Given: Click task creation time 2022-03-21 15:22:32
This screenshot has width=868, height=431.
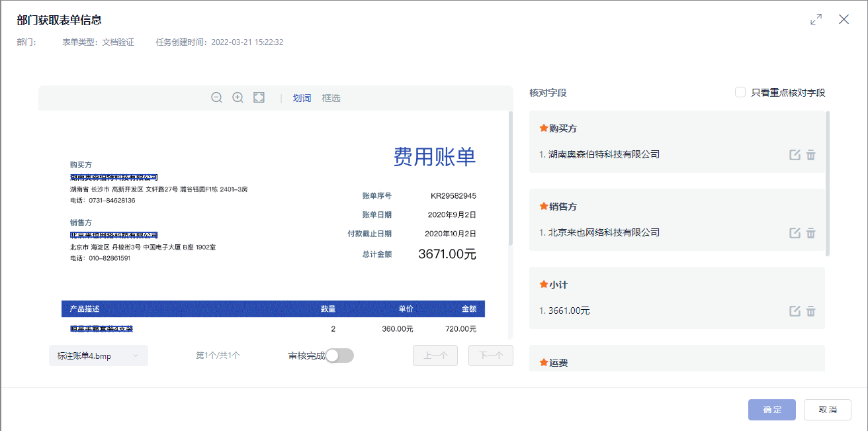Looking at the screenshot, I should coord(220,42).
